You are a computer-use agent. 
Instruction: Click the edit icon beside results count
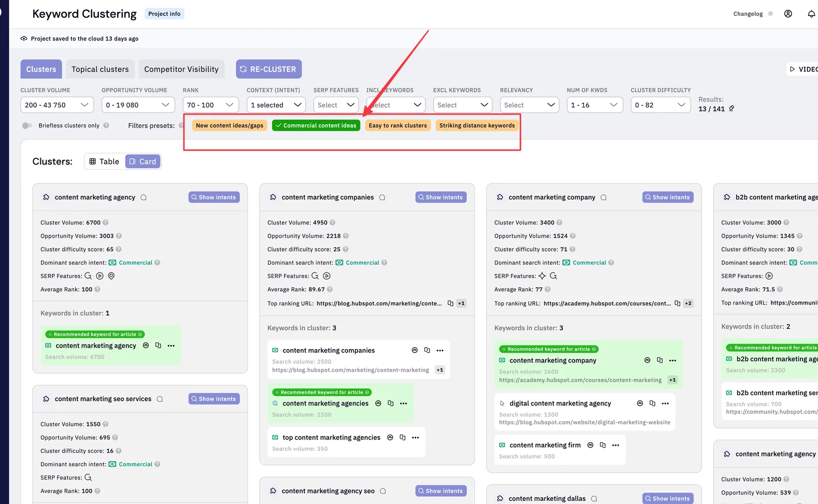[x=732, y=108]
